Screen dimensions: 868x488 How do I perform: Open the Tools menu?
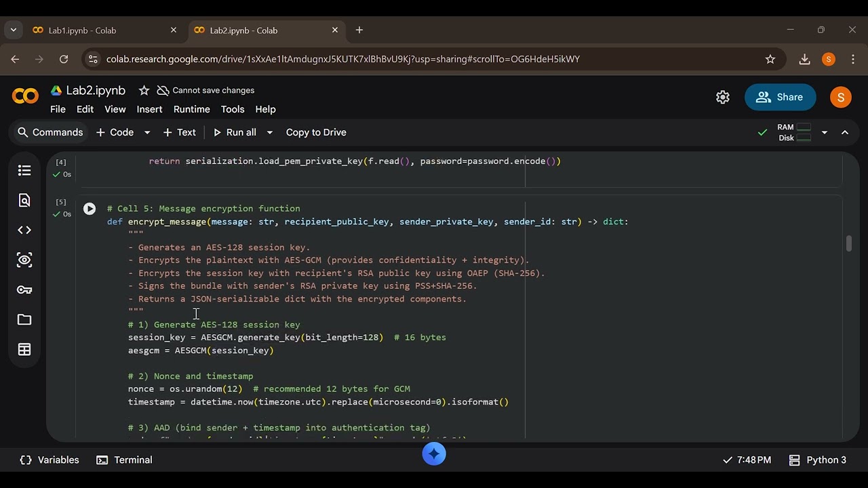233,109
